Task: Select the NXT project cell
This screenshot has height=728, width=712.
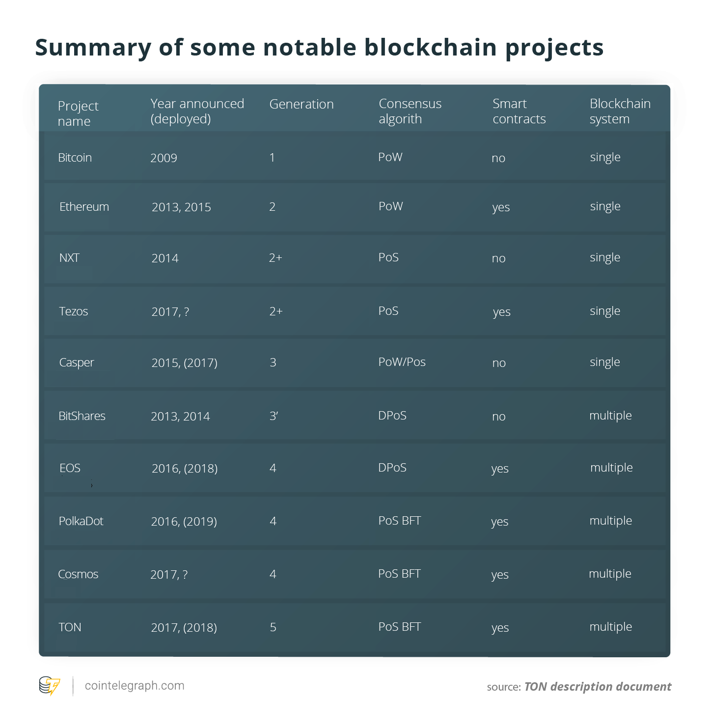Action: [x=69, y=257]
